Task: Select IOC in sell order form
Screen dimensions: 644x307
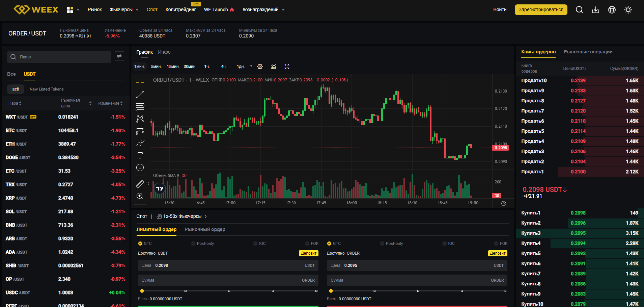Action: [x=449, y=244]
